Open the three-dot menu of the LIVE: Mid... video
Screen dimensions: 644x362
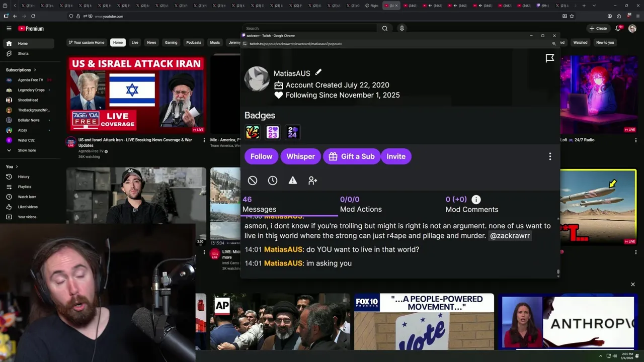[x=204, y=252]
